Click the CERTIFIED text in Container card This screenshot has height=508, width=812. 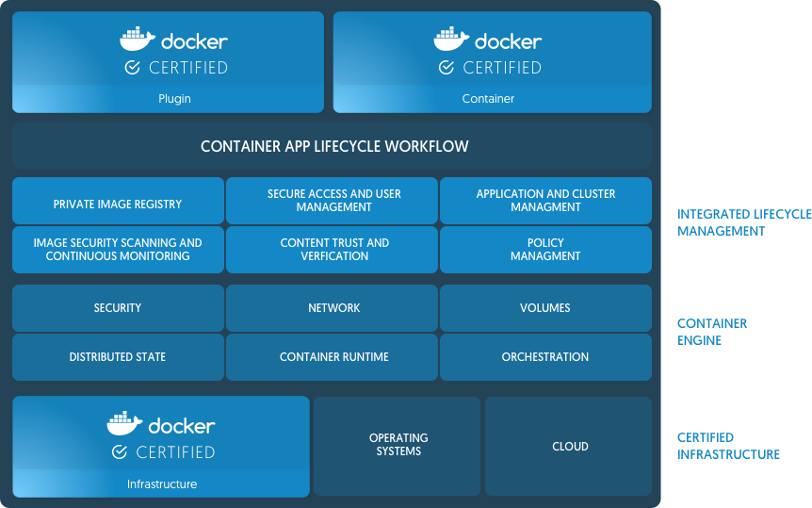coord(502,68)
